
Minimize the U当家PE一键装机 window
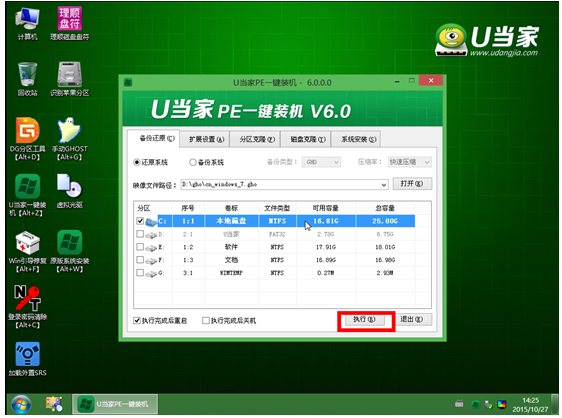[x=397, y=82]
